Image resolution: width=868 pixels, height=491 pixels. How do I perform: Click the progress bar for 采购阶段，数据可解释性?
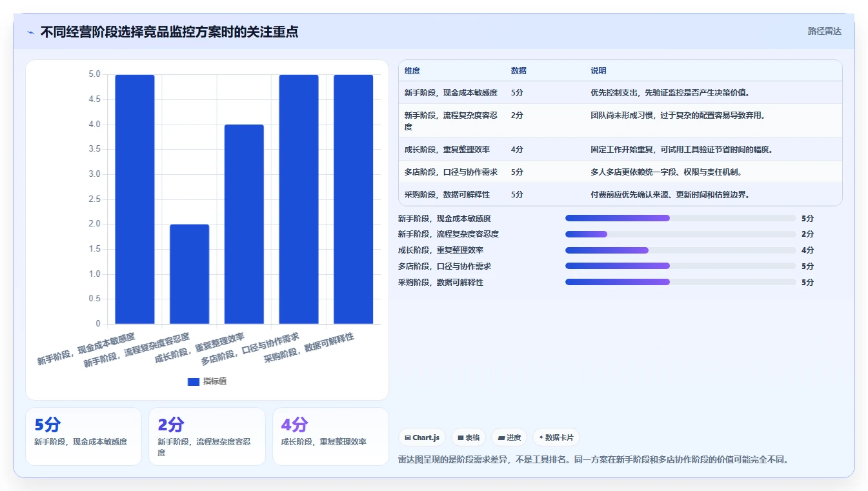pos(681,282)
